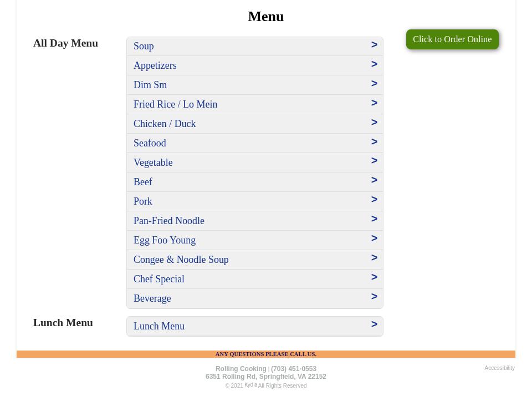532x401 pixels.
Task: Select the Vegetable menu category
Action: pyautogui.click(x=153, y=163)
